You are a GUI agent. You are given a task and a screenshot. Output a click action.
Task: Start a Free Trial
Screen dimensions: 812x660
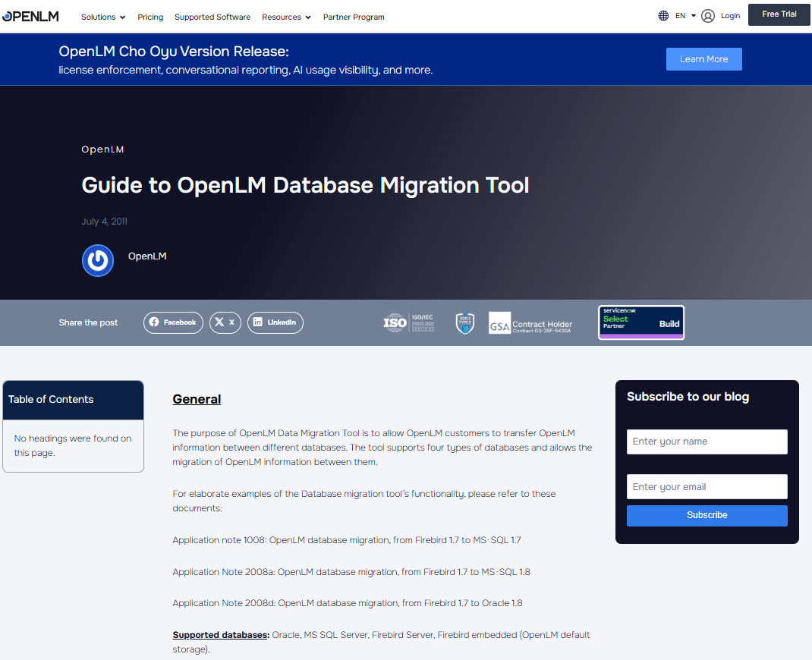click(x=779, y=14)
